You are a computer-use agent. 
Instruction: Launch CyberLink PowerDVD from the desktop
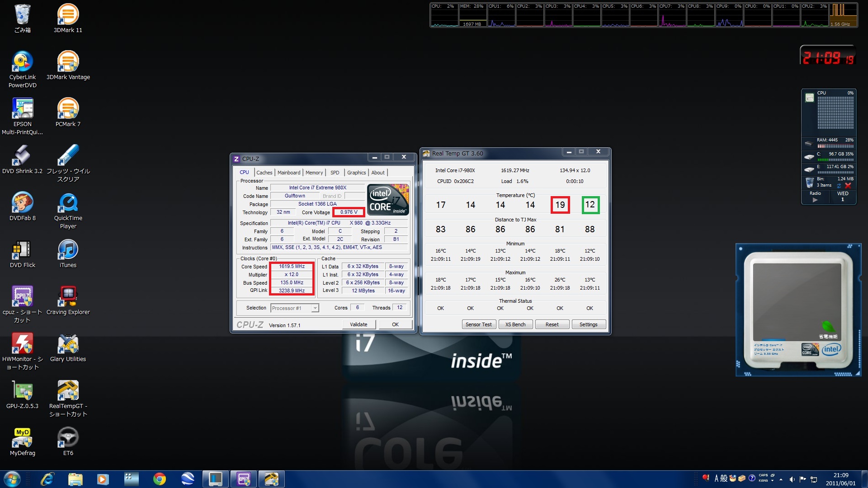tap(23, 69)
